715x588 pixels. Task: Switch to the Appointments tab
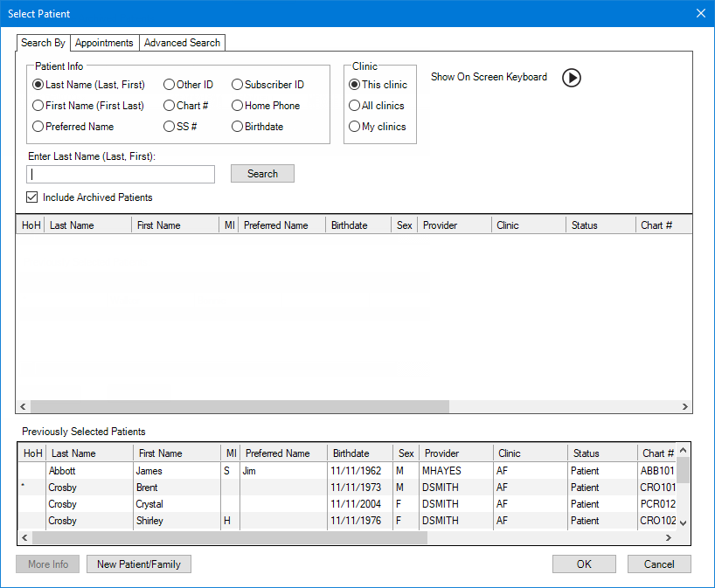pyautogui.click(x=104, y=43)
